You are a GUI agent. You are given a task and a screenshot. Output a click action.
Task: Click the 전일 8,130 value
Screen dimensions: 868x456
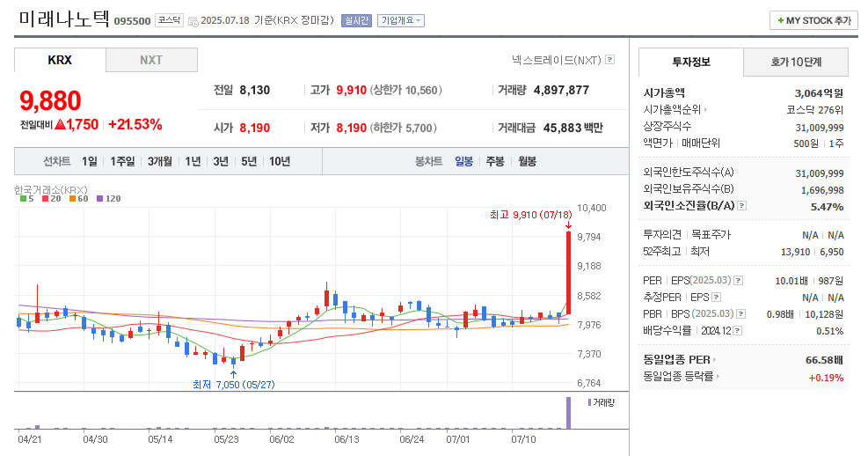click(255, 91)
